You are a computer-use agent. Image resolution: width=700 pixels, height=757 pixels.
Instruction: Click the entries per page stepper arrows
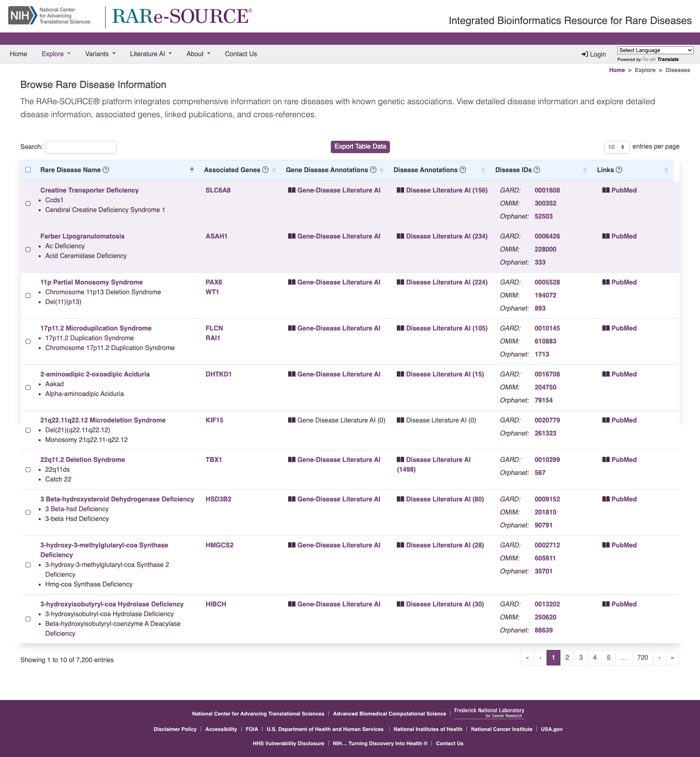(x=622, y=147)
